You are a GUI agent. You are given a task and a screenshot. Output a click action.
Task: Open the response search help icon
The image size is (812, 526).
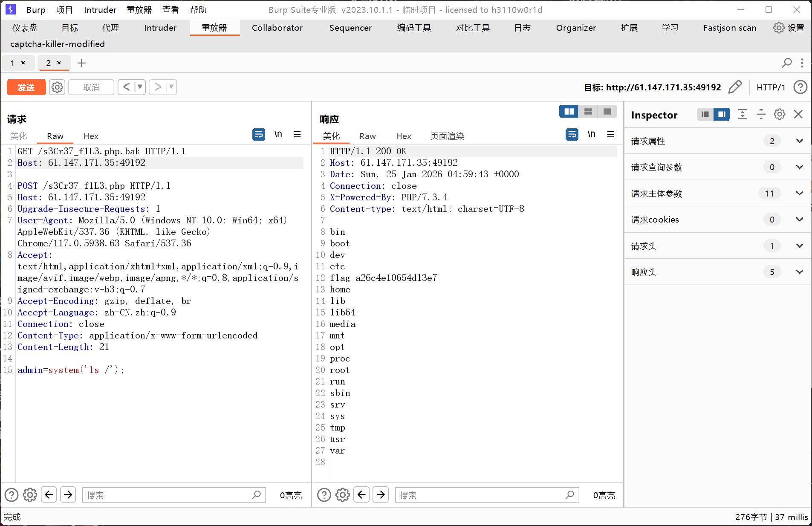coord(324,495)
